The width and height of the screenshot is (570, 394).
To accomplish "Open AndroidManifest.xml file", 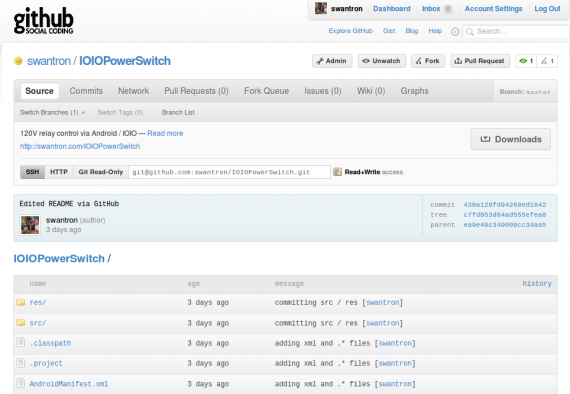I will 69,384.
